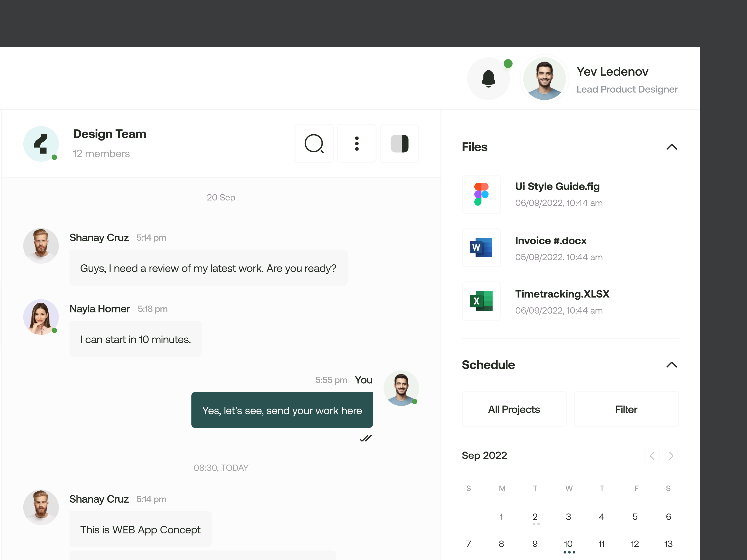Open the three-dot chat options menu
This screenshot has height=560, width=747.
(357, 143)
